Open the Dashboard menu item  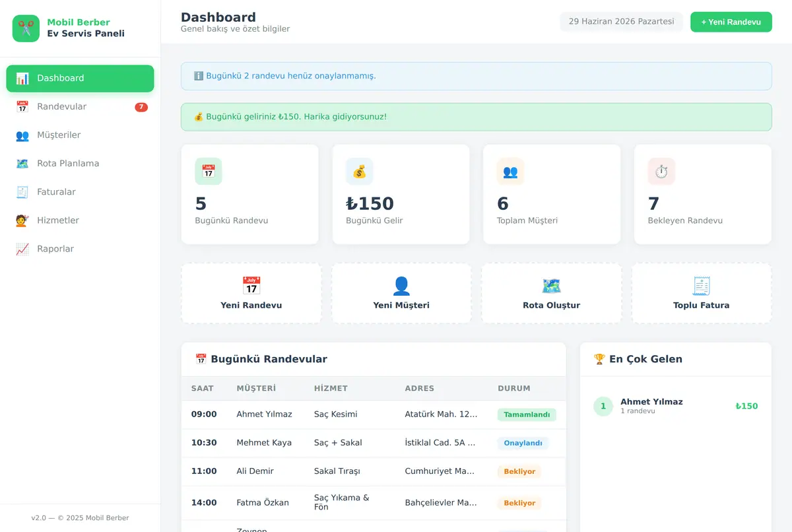80,79
